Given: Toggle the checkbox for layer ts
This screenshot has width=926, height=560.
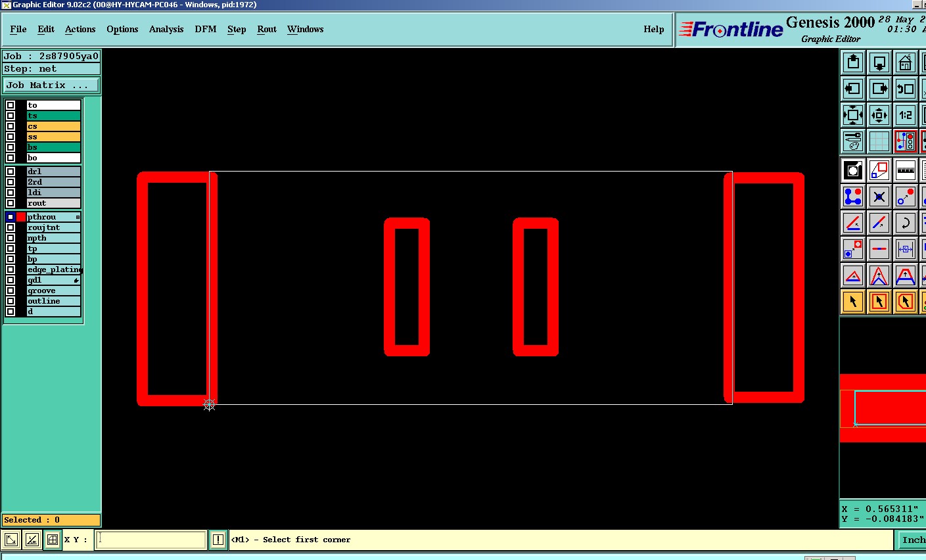Looking at the screenshot, I should (x=11, y=116).
